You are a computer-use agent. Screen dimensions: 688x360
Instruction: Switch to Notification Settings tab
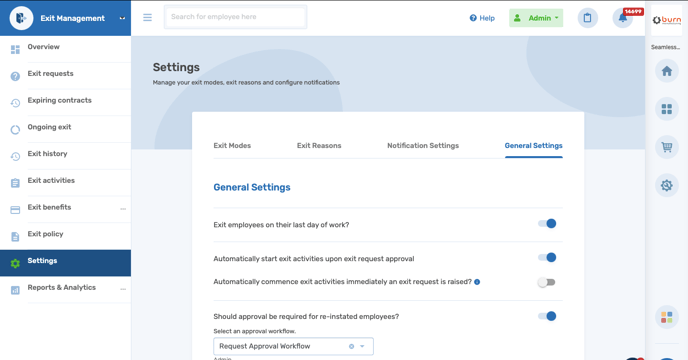click(x=423, y=145)
